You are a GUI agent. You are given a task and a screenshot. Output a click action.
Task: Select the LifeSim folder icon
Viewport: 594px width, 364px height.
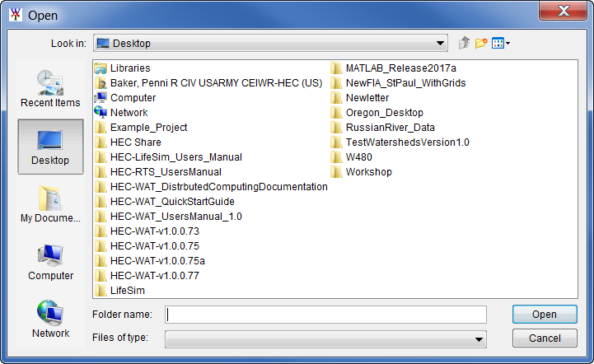point(101,290)
